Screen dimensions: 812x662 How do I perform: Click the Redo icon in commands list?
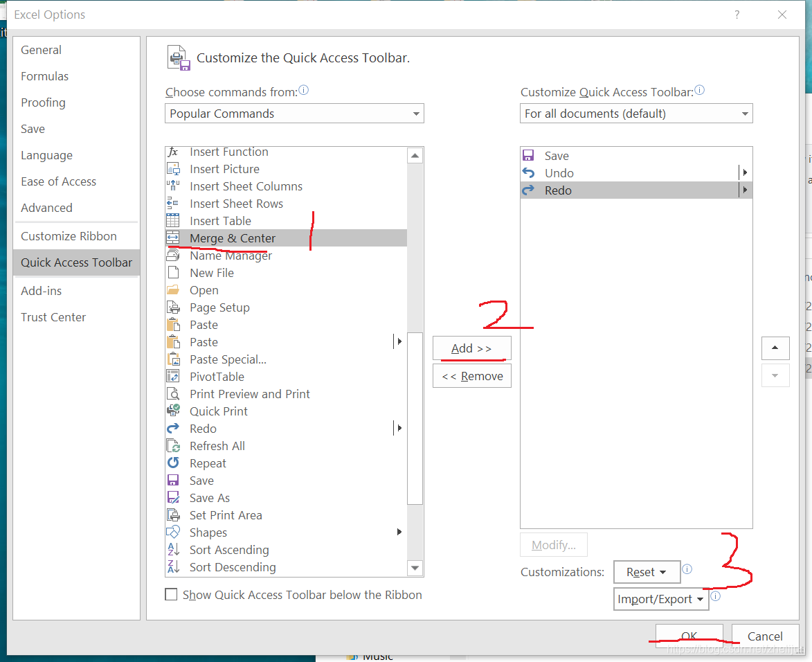point(173,429)
